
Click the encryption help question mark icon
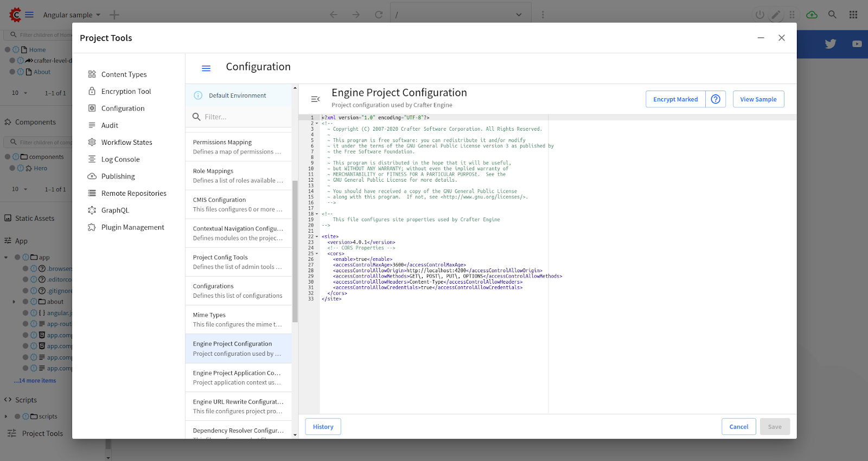[716, 99]
